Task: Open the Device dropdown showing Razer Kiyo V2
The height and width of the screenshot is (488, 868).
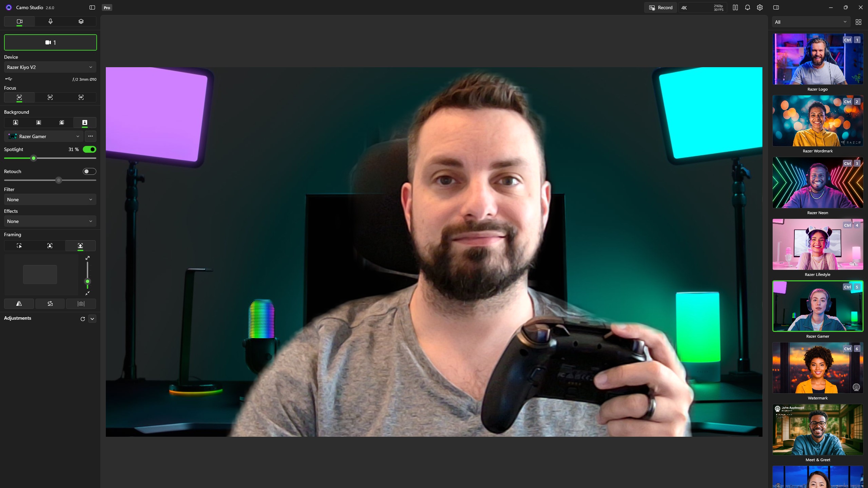Action: tap(50, 67)
